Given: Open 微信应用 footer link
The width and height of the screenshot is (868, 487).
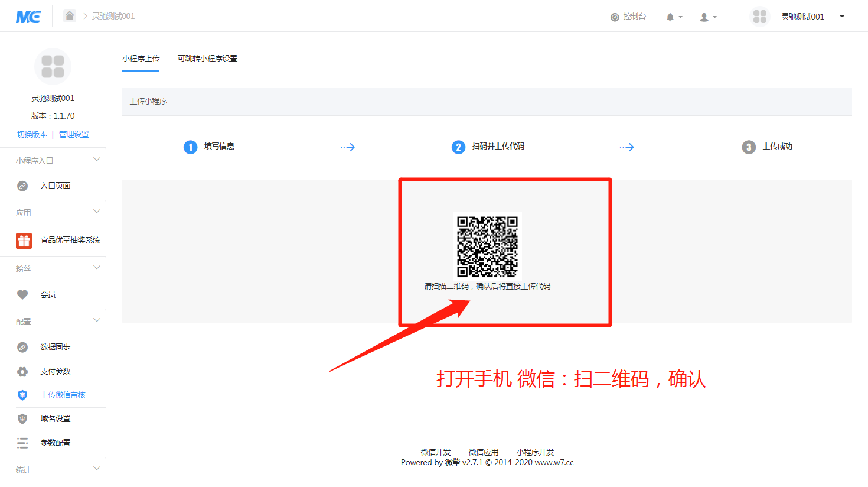Looking at the screenshot, I should tap(483, 452).
